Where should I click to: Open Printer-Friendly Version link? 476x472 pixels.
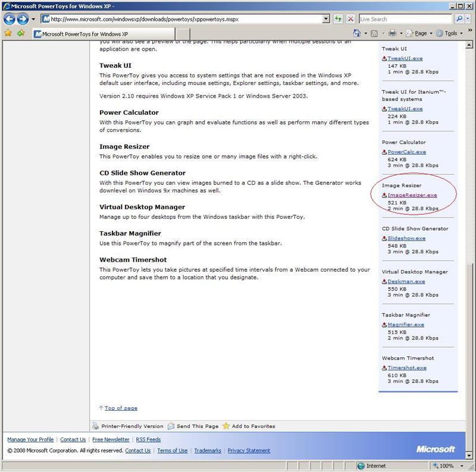tap(132, 426)
